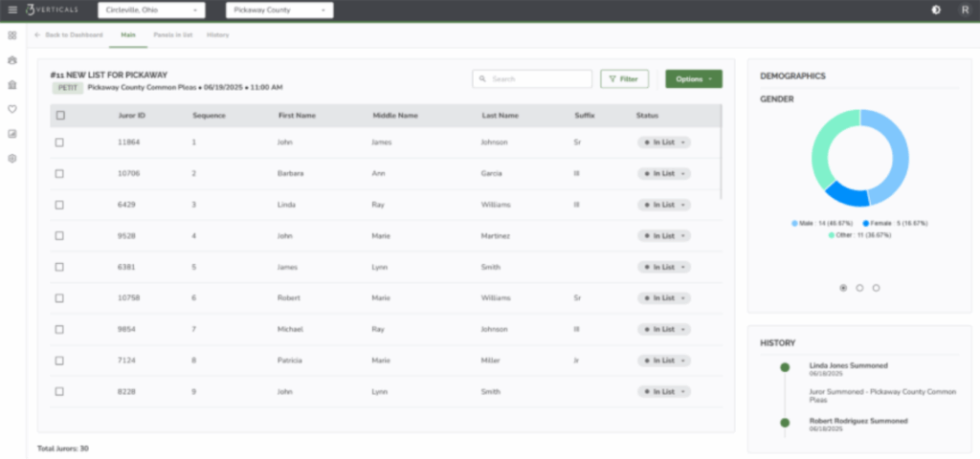The width and height of the screenshot is (980, 459).
Task: Open the Pickaway County dropdown
Action: (x=278, y=10)
